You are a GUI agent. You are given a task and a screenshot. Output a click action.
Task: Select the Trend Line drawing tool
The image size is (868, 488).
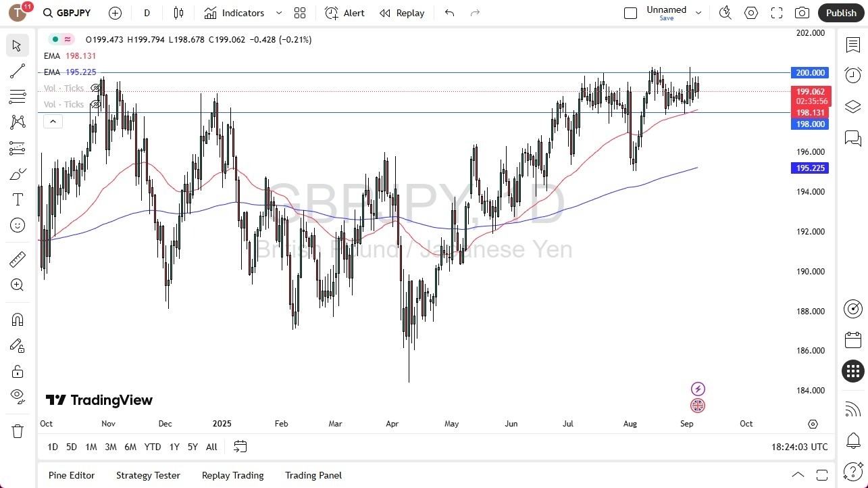click(x=18, y=71)
